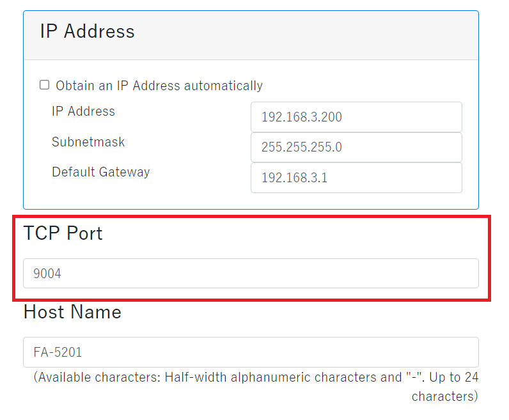Click the TCP Port field containing 9004
509x420 pixels.
point(251,274)
